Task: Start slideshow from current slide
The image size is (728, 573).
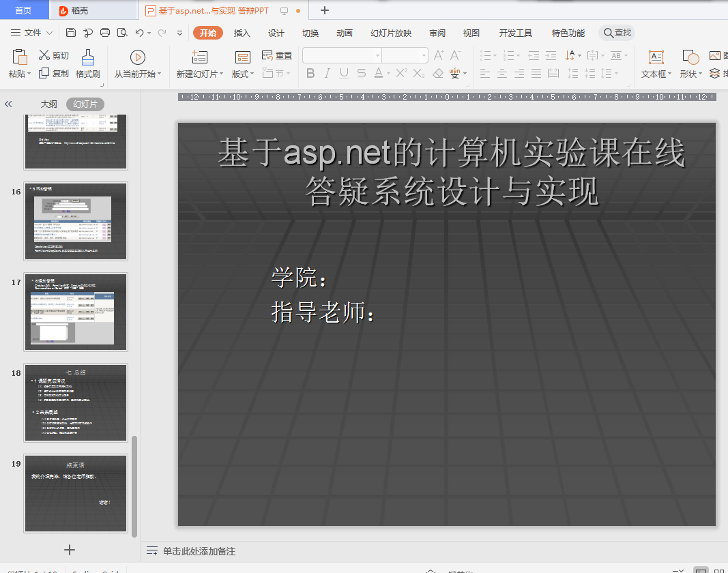Action: pos(137,57)
